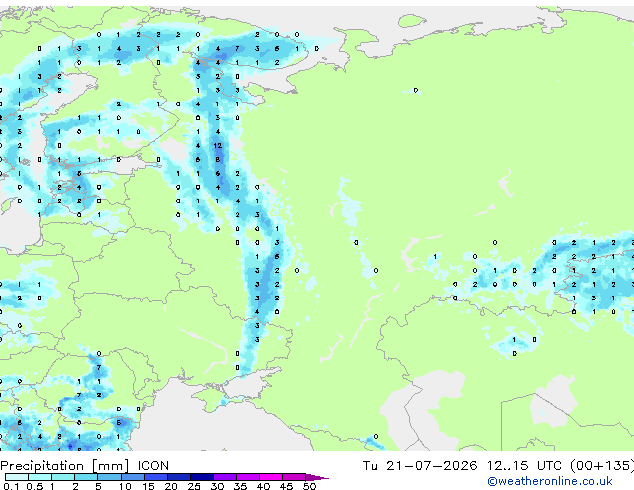
Task: Click the 'ICON' model name label
Action: click(153, 466)
